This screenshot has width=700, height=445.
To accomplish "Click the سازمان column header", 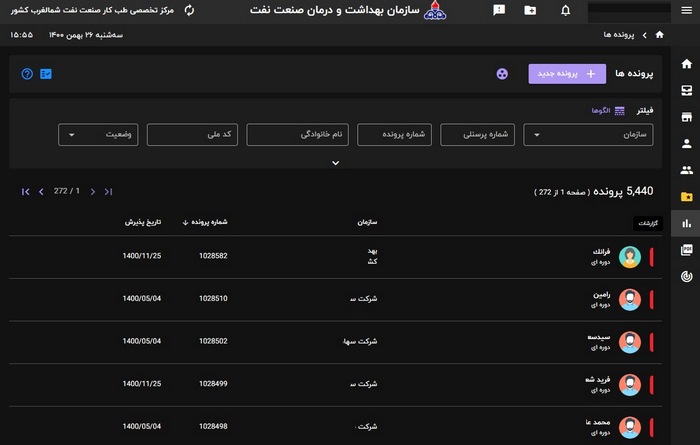I will [367, 222].
